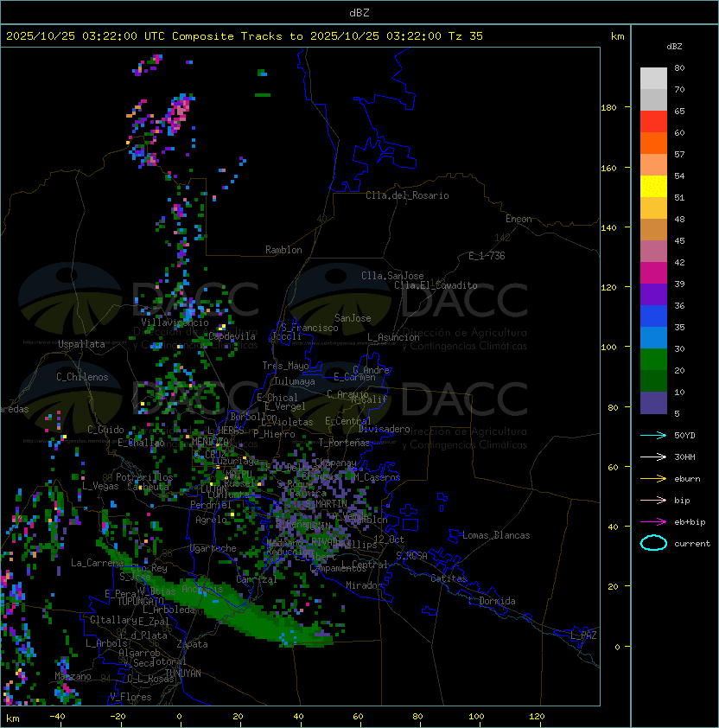Viewport: 719px width, 728px height.
Task: Click the Zapata place label
Action: click(x=192, y=644)
